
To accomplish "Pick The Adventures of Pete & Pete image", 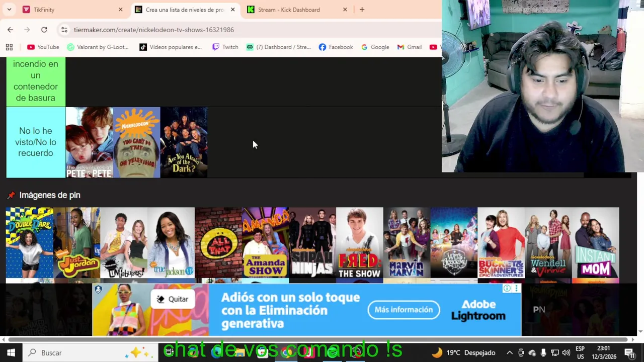I will pyautogui.click(x=89, y=142).
